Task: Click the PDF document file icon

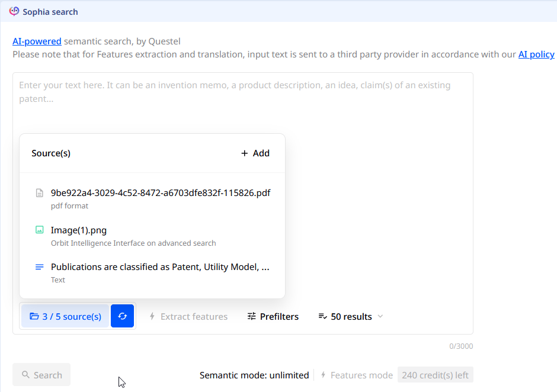Action: pyautogui.click(x=40, y=193)
